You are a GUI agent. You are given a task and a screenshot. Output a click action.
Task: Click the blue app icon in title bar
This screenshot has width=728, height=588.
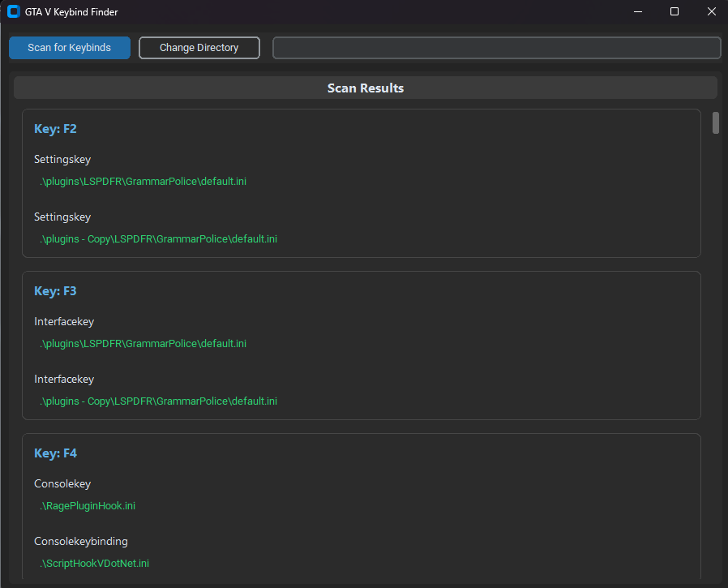(13, 12)
